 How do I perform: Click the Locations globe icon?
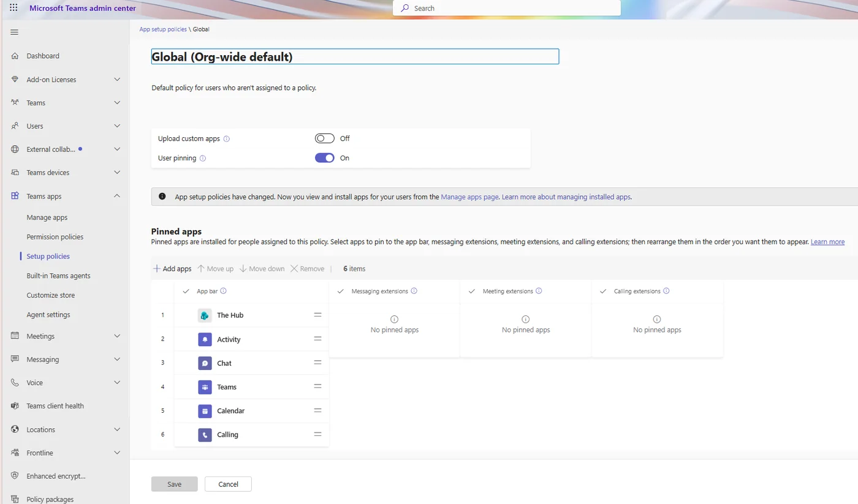[x=15, y=429]
